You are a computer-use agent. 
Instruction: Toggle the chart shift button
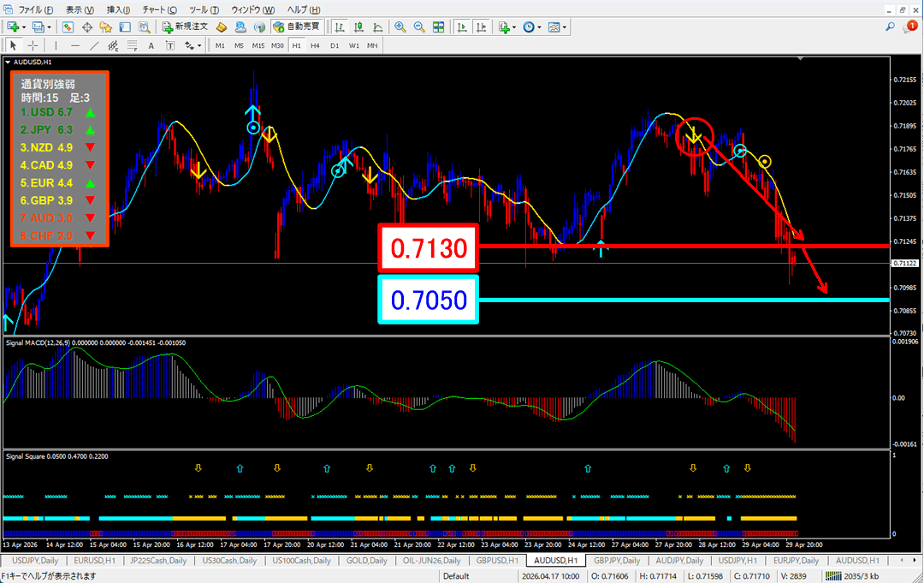[482, 27]
